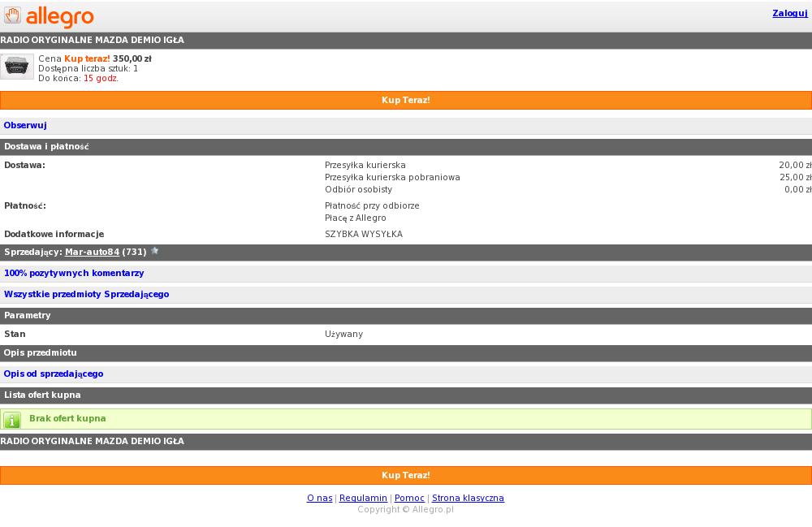The height and width of the screenshot is (527, 812).
Task: Open Opis od sprzedającego
Action: (x=54, y=374)
